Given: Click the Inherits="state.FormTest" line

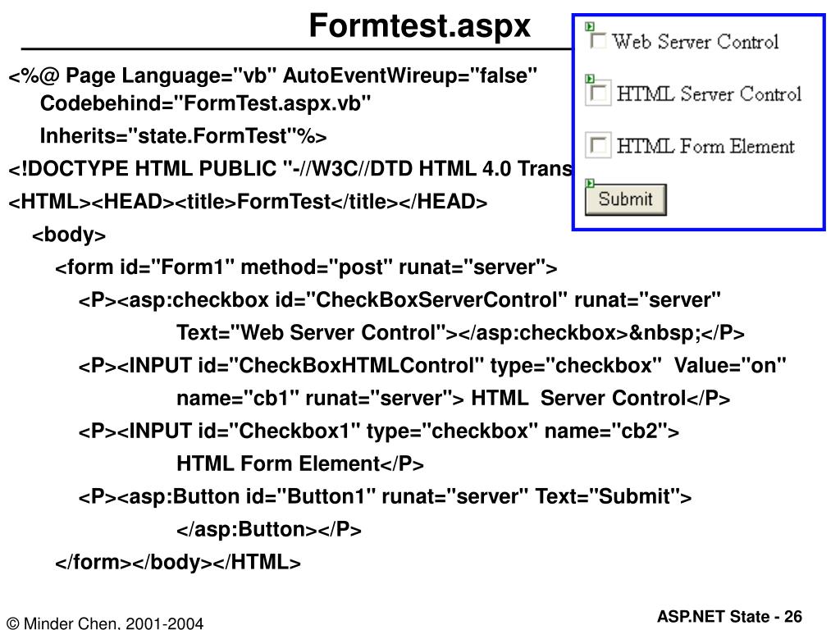Looking at the screenshot, I should tap(183, 135).
